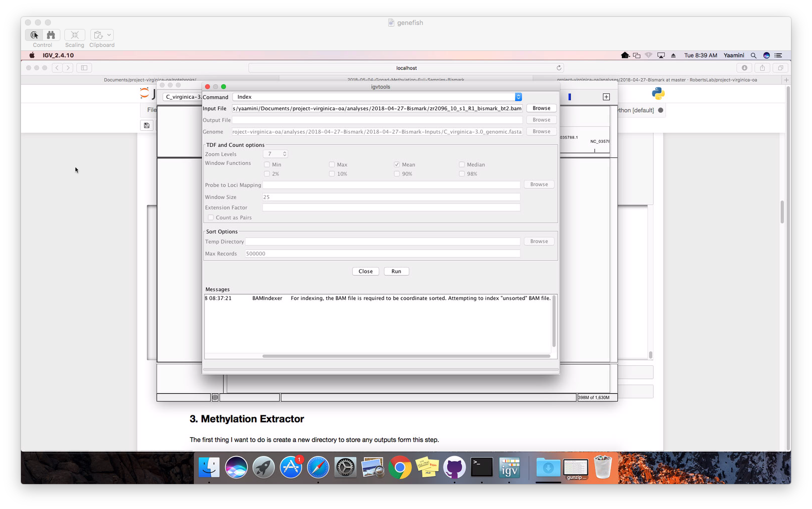
Task: Open the Command dropdown showing Index
Action: click(518, 96)
